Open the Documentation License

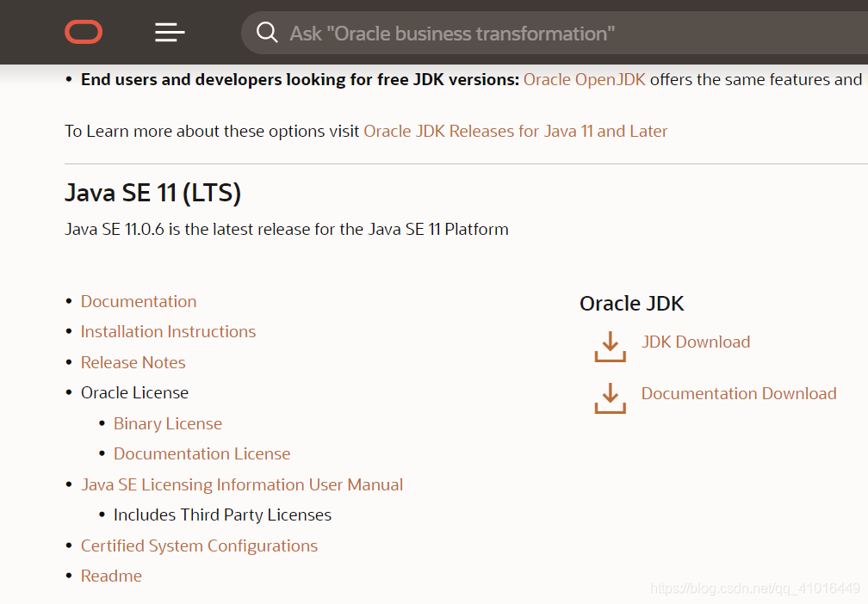(x=201, y=453)
